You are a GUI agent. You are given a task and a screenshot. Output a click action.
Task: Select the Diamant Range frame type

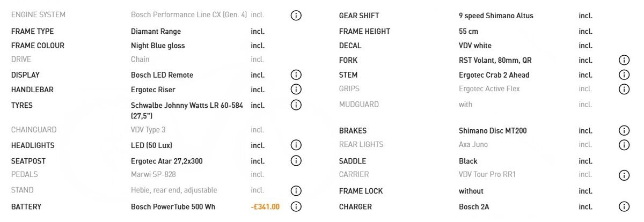tap(156, 31)
